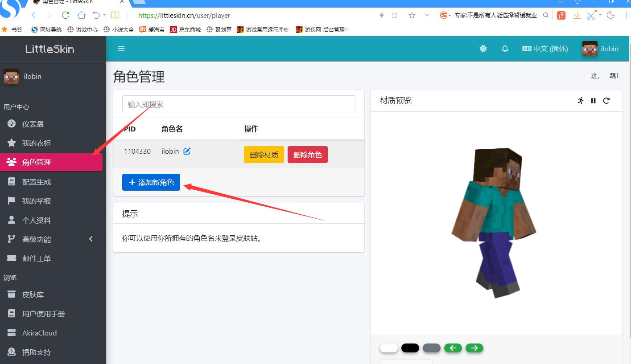Click the green right arrow button
This screenshot has height=364, width=631.
(x=474, y=348)
